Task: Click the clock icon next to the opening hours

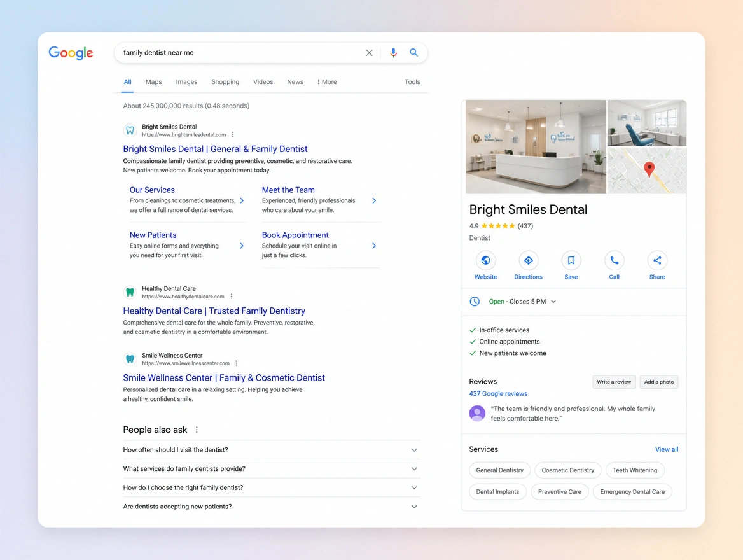Action: click(475, 302)
